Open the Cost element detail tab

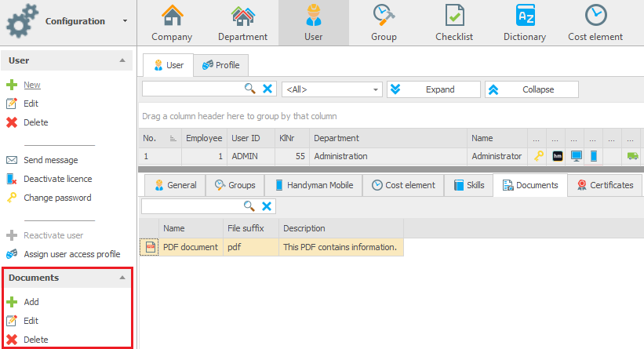click(403, 185)
